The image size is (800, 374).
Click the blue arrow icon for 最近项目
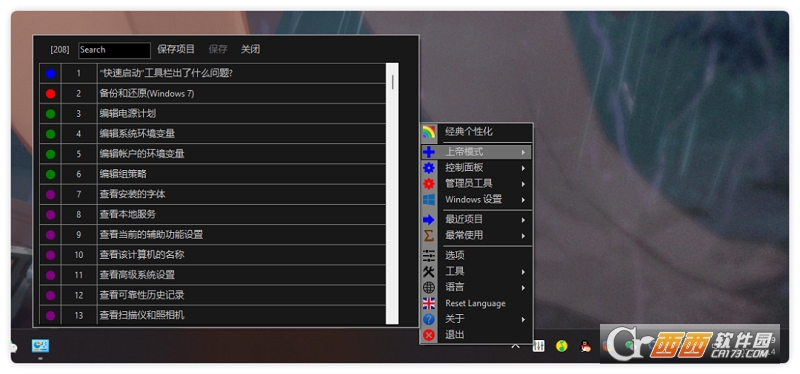coord(429,220)
